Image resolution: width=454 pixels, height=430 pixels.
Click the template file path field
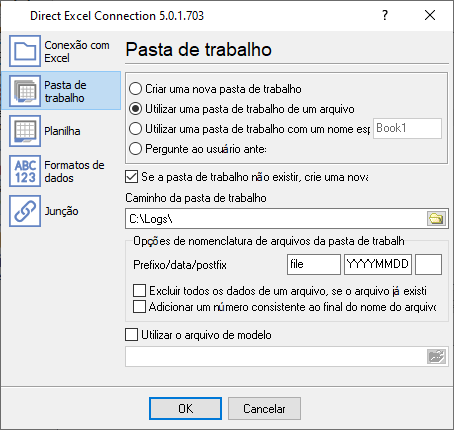click(276, 357)
